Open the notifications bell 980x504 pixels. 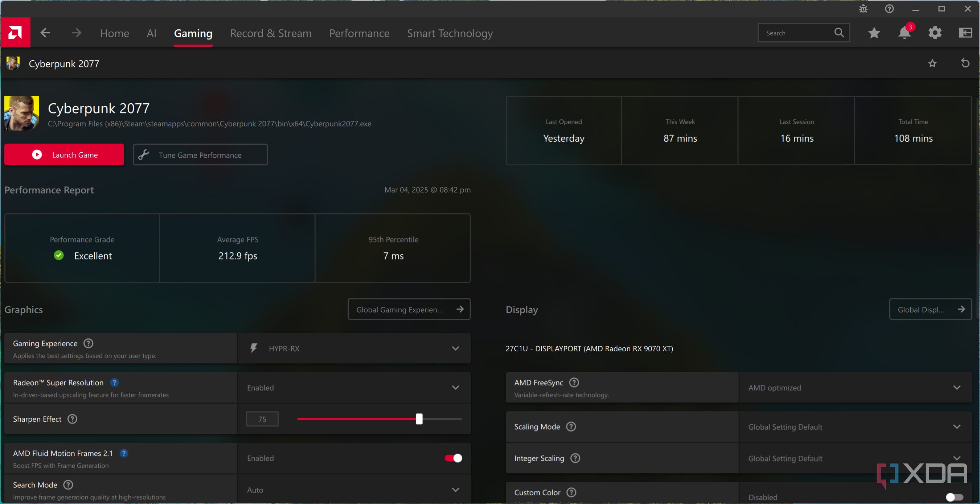(904, 33)
